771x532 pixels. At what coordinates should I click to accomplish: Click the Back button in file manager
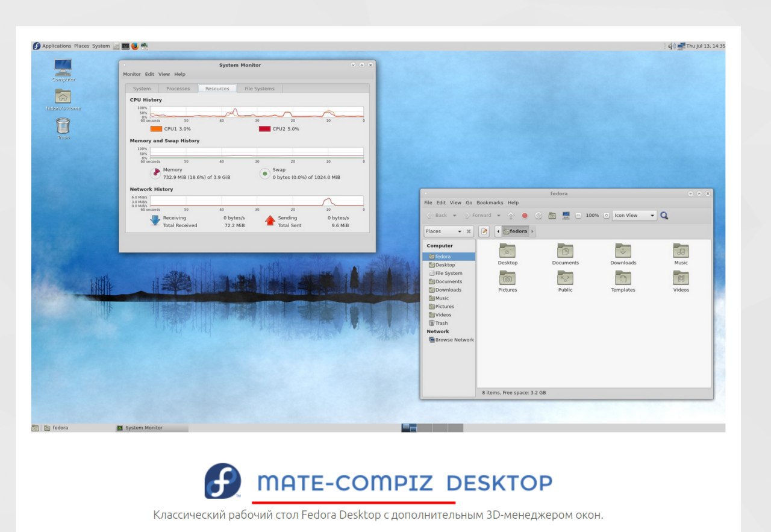coord(437,215)
